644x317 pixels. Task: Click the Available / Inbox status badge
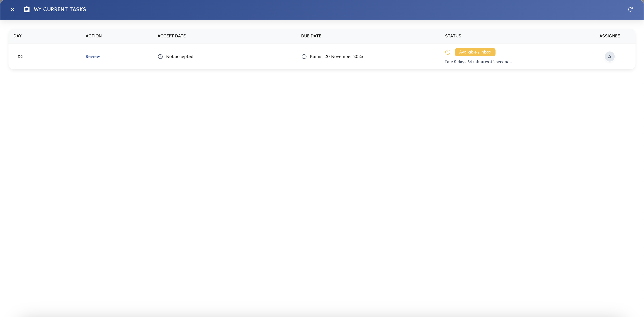click(475, 52)
